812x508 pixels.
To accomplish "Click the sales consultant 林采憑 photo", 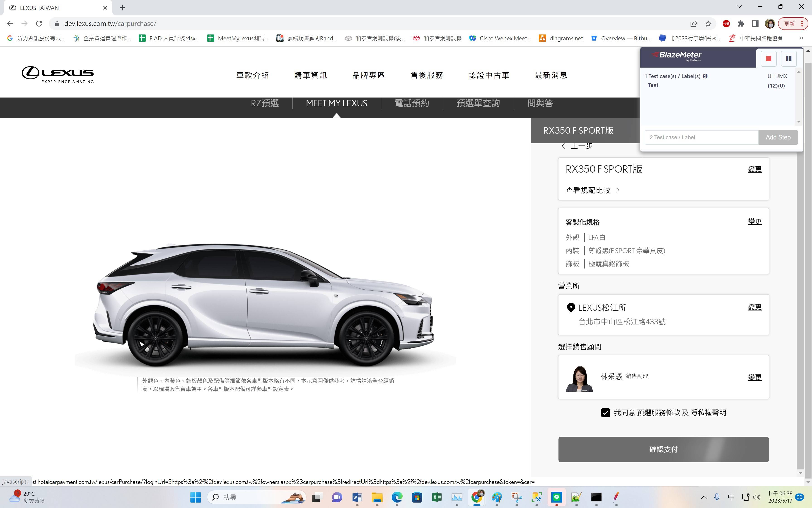I will point(580,378).
